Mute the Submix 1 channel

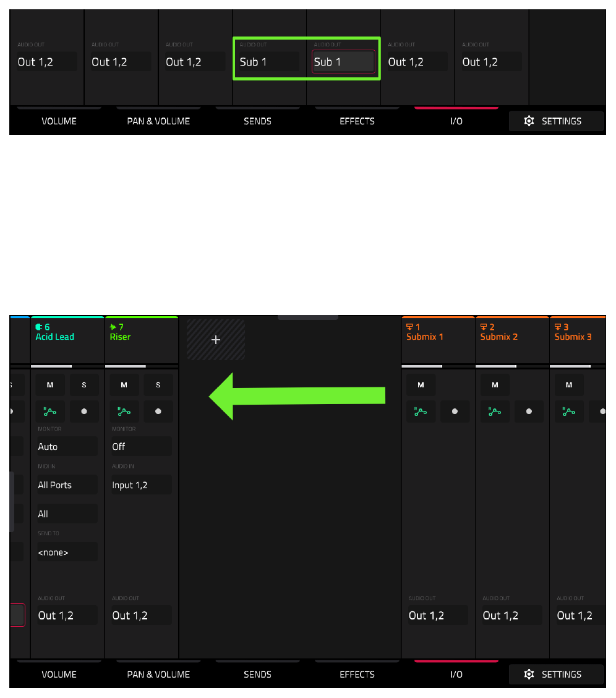(421, 385)
